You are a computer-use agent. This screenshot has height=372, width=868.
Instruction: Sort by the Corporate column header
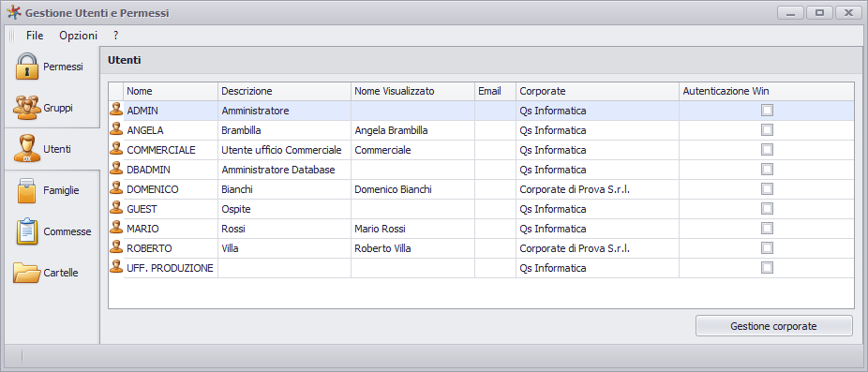coord(597,91)
